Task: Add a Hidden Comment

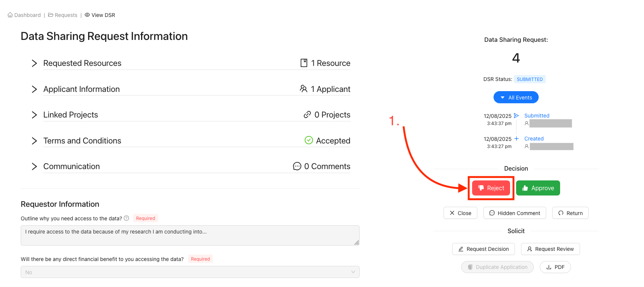Action: [x=515, y=213]
